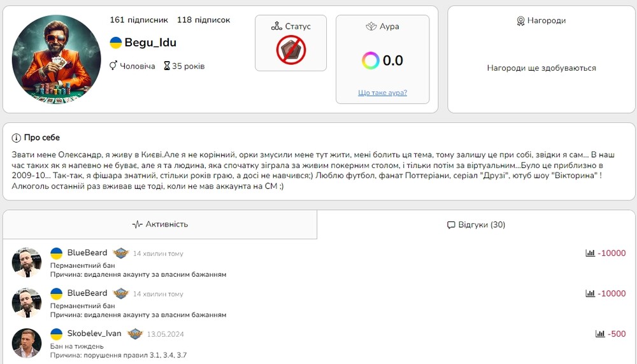Open the 161 підписник followers list
Image resolution: width=637 pixels, height=364 pixels.
coord(138,20)
